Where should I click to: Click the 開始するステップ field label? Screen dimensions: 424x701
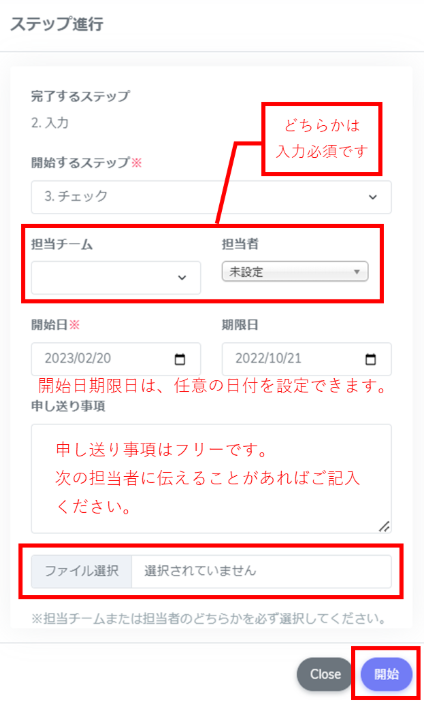tap(81, 162)
